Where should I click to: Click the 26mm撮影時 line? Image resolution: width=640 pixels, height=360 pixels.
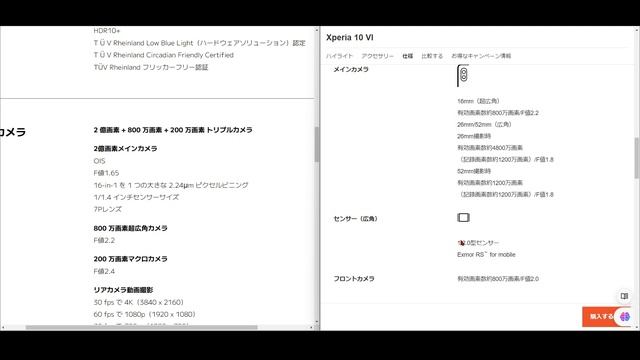[474, 136]
